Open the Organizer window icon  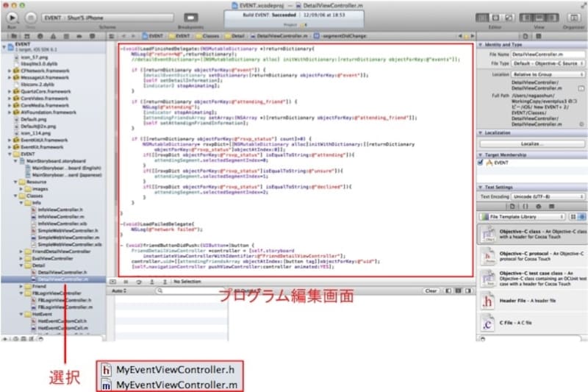pyautogui.click(x=572, y=15)
